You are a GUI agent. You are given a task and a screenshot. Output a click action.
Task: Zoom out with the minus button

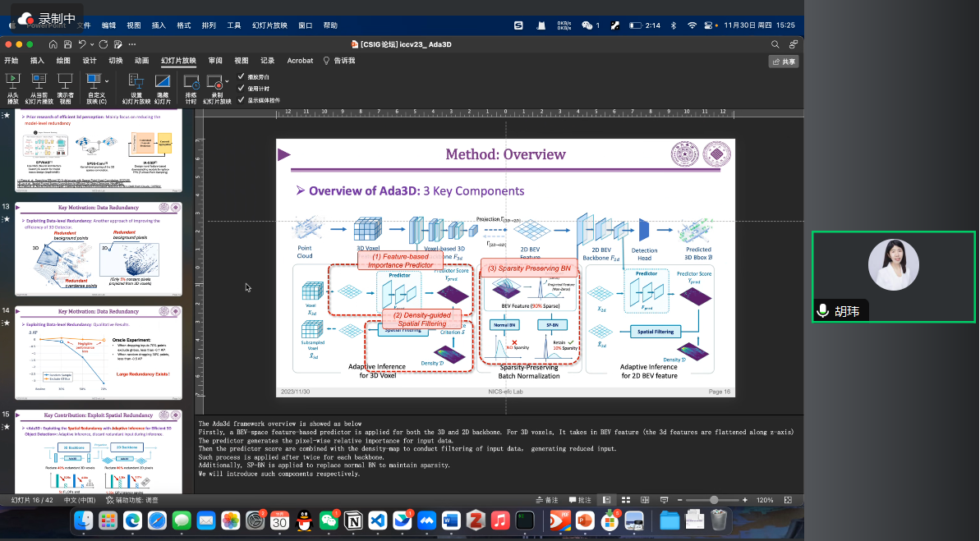[x=680, y=500]
